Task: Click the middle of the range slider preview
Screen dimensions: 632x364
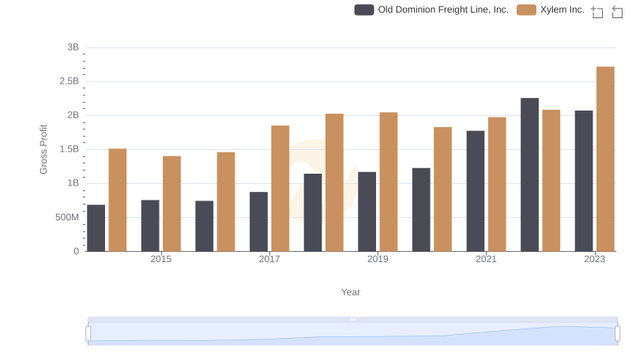Action: point(352,335)
